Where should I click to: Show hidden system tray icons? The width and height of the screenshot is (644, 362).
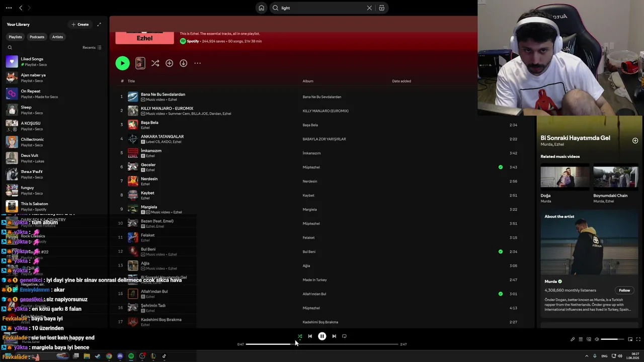point(586,356)
